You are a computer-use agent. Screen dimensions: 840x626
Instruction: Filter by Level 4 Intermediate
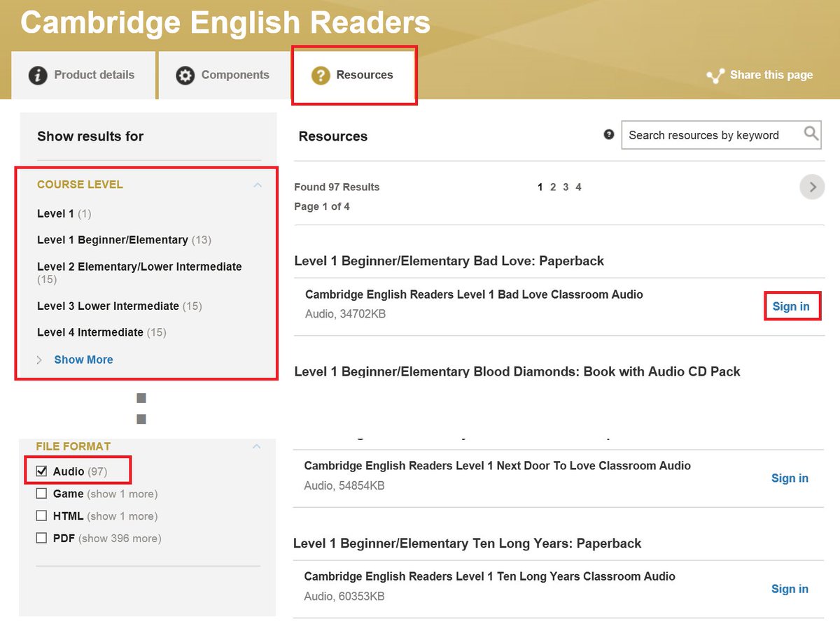click(101, 332)
